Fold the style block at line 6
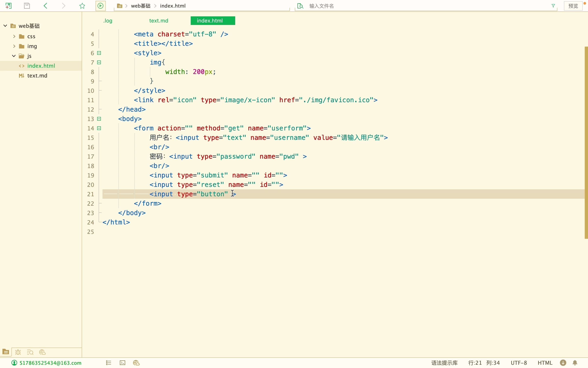588x368 pixels. 99,53
